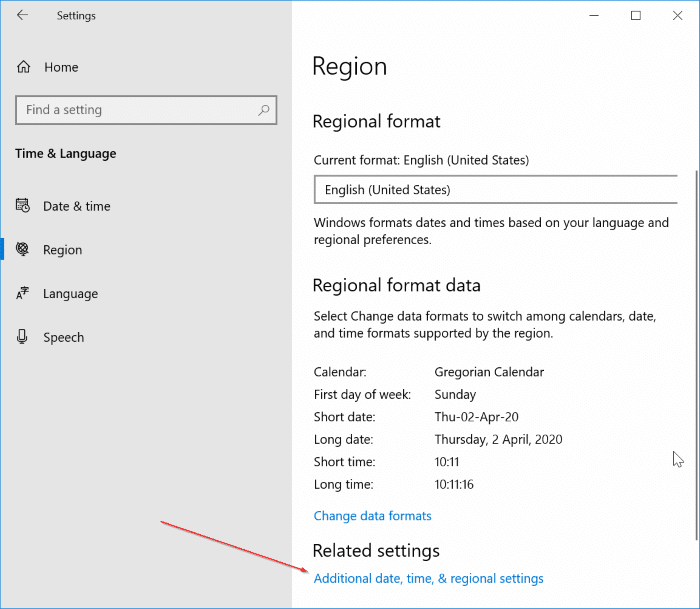This screenshot has height=609, width=700.
Task: Click the vertical scrollbar on the right
Action: (696, 355)
